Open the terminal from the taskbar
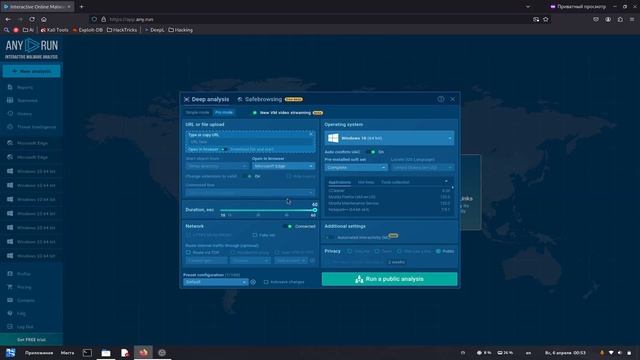Screen dimensions: 640x360 coord(87,353)
